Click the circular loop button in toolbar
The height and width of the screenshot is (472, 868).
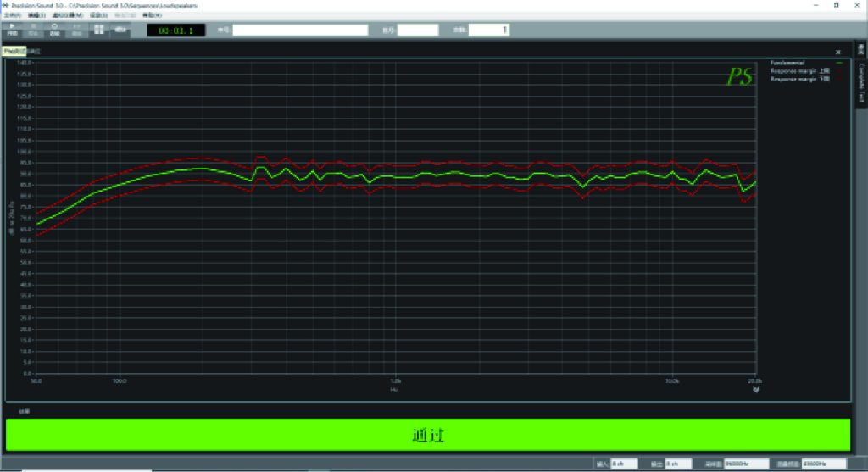pos(54,30)
